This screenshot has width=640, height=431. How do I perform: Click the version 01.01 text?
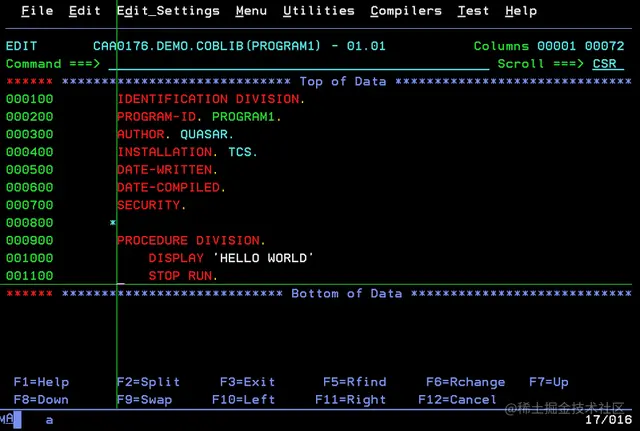(x=366, y=46)
